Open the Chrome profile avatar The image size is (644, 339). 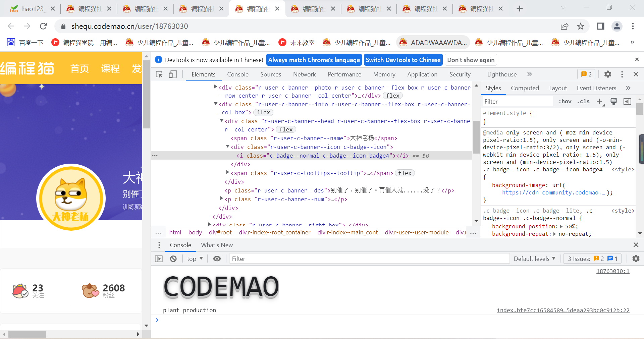[617, 26]
